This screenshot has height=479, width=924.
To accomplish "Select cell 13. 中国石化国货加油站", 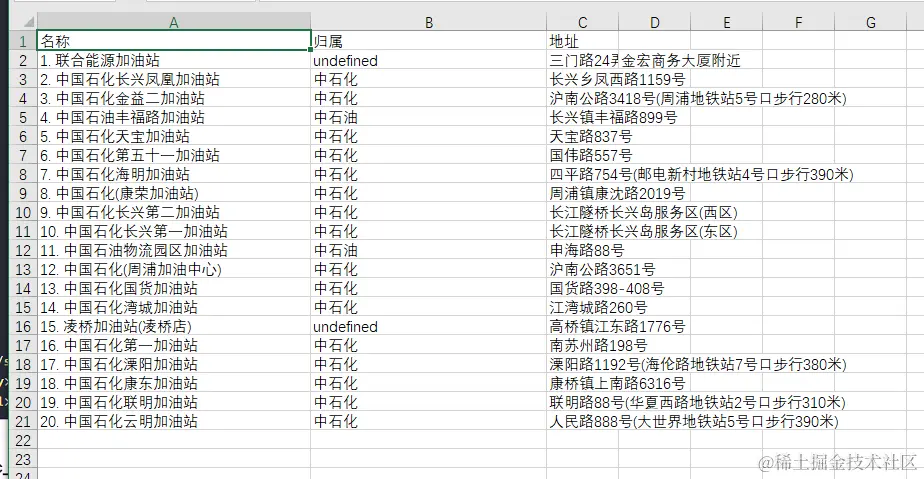I will tap(174, 288).
